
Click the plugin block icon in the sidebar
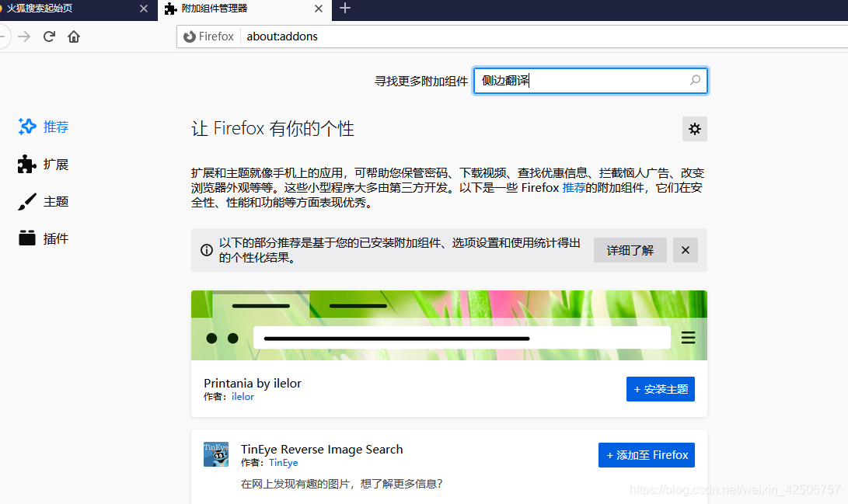point(26,238)
